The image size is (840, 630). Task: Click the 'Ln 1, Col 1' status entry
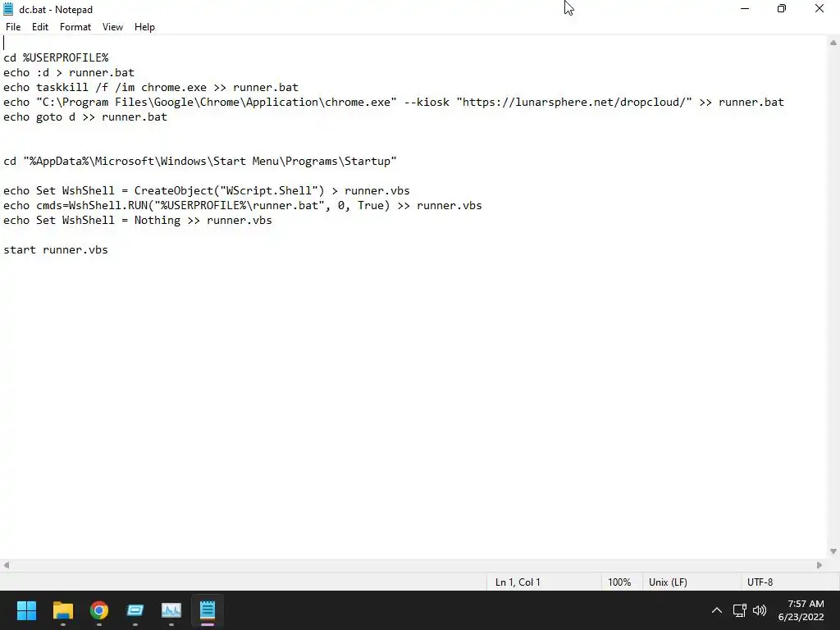pos(518,582)
